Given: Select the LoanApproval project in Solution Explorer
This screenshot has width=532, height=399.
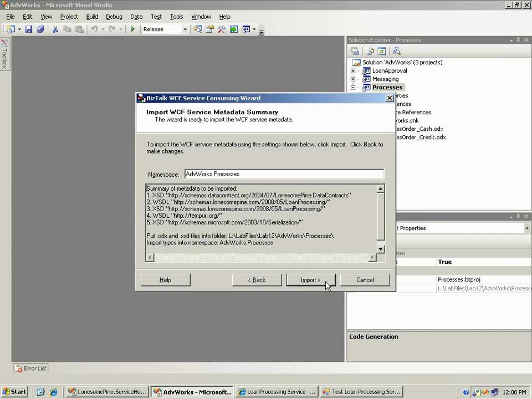Looking at the screenshot, I should coord(390,70).
